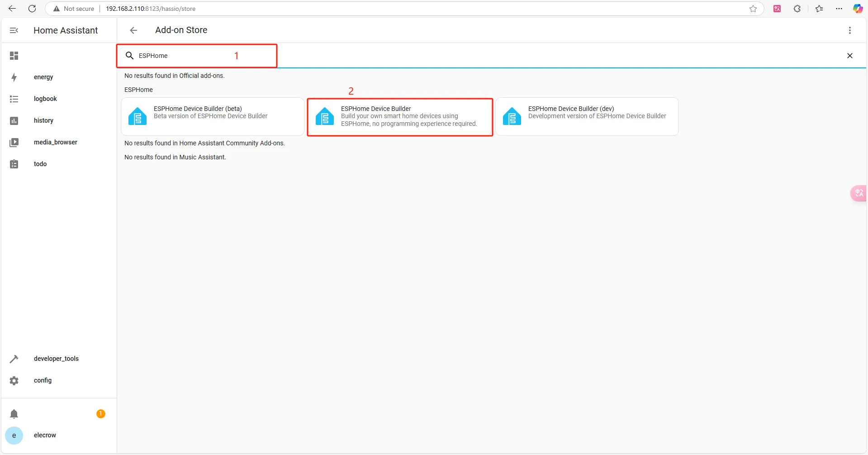The height and width of the screenshot is (455, 868).
Task: Click the search magnifier icon
Action: [x=129, y=56]
